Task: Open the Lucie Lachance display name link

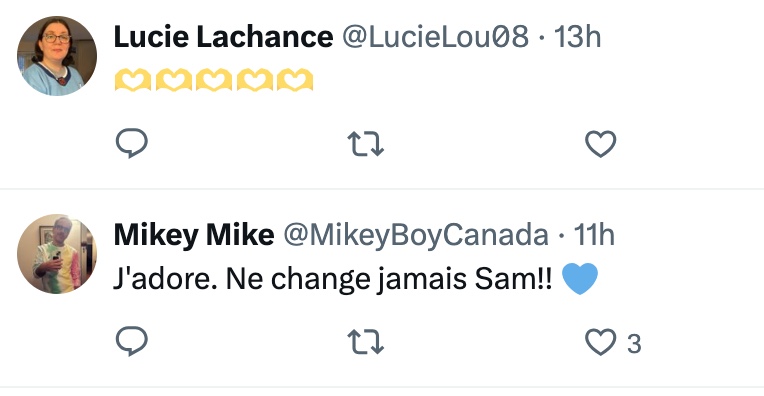Action: tap(223, 37)
